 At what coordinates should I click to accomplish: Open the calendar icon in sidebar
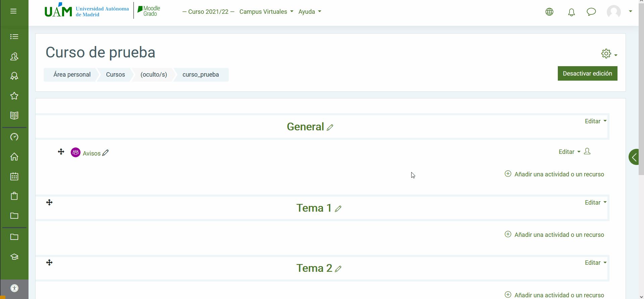click(x=14, y=176)
